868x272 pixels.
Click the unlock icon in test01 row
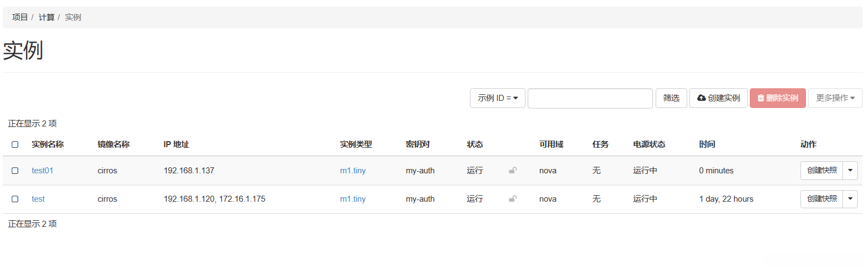[x=512, y=171]
